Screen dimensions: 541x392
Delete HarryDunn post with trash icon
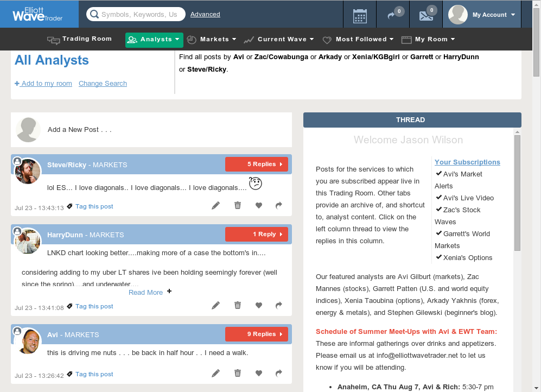point(238,305)
